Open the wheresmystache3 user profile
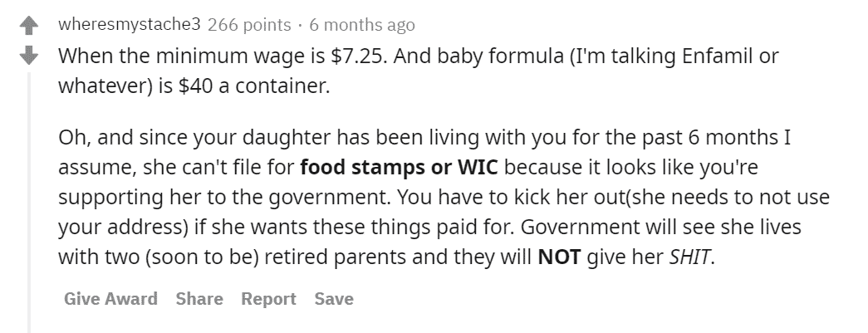Viewport: 868px width, 333px height. tap(130, 24)
